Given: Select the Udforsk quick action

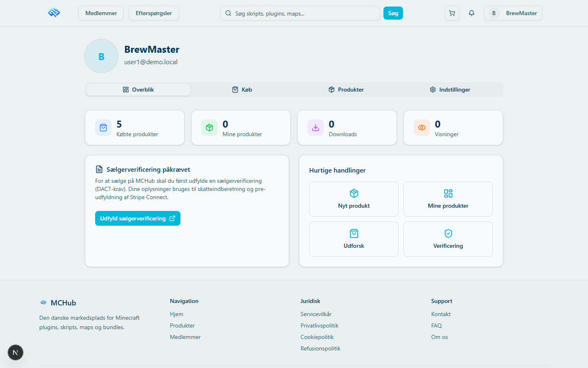Looking at the screenshot, I should pyautogui.click(x=354, y=239).
